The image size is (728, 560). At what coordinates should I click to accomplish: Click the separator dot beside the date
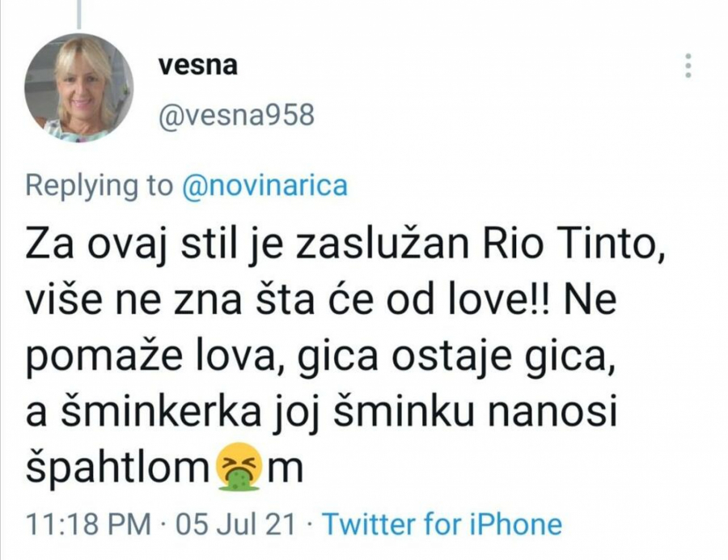[306, 523]
